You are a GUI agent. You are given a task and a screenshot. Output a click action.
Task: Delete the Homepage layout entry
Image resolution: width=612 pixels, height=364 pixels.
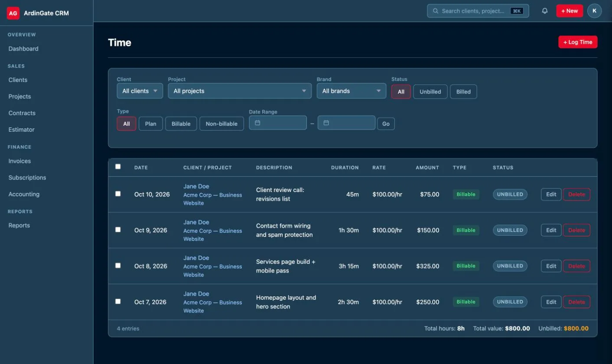pyautogui.click(x=576, y=302)
